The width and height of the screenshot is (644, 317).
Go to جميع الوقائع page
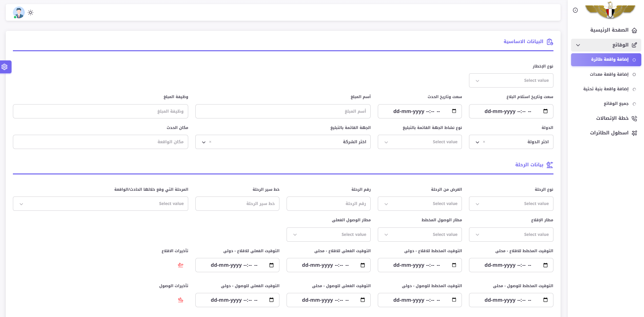pyautogui.click(x=616, y=104)
